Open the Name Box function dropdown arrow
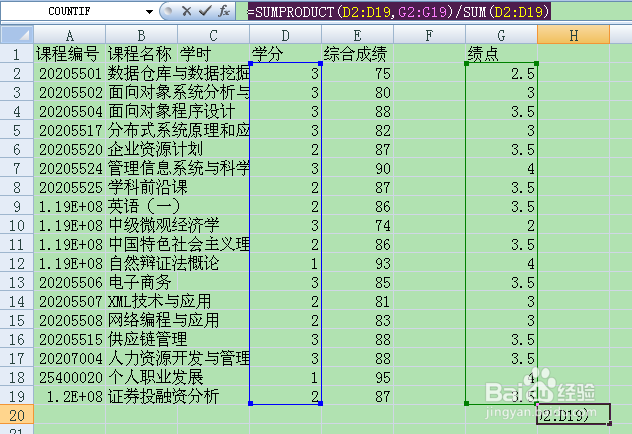632x434 pixels. 149,12
